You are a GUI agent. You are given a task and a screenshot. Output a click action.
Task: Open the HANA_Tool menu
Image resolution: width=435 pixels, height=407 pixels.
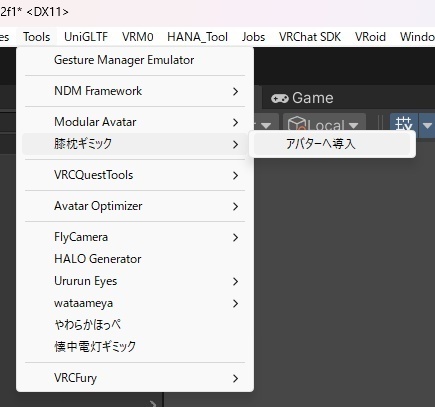(x=197, y=37)
